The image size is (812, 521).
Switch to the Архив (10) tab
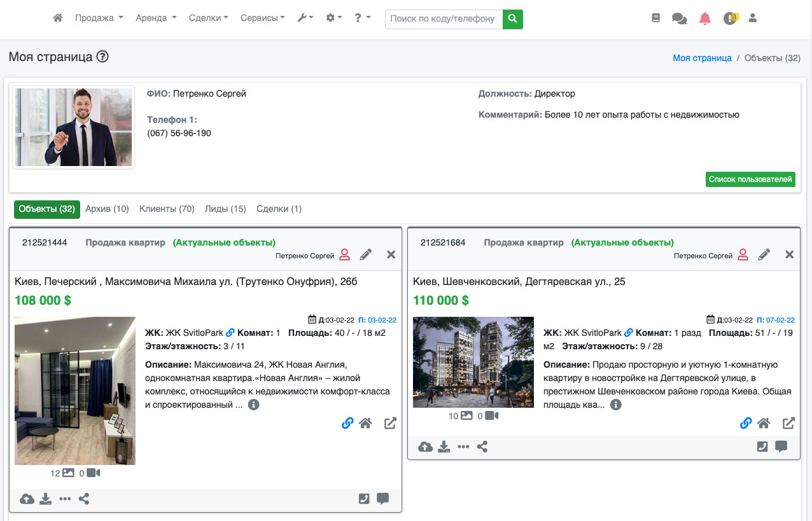107,209
